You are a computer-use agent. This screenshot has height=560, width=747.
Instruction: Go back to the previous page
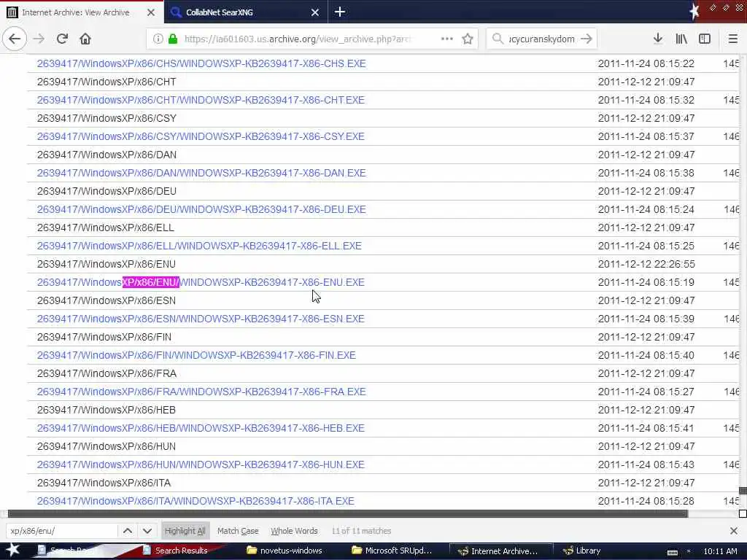point(15,39)
